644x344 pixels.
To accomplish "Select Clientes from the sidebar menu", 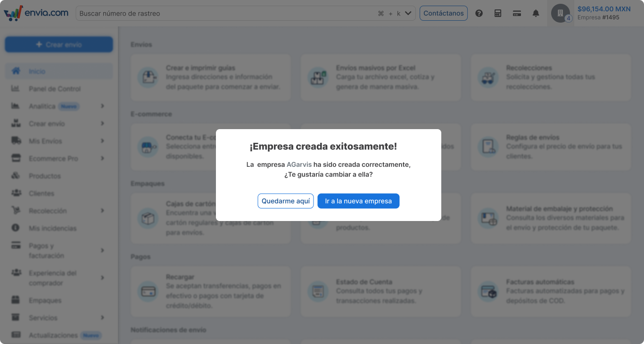I will click(x=41, y=193).
